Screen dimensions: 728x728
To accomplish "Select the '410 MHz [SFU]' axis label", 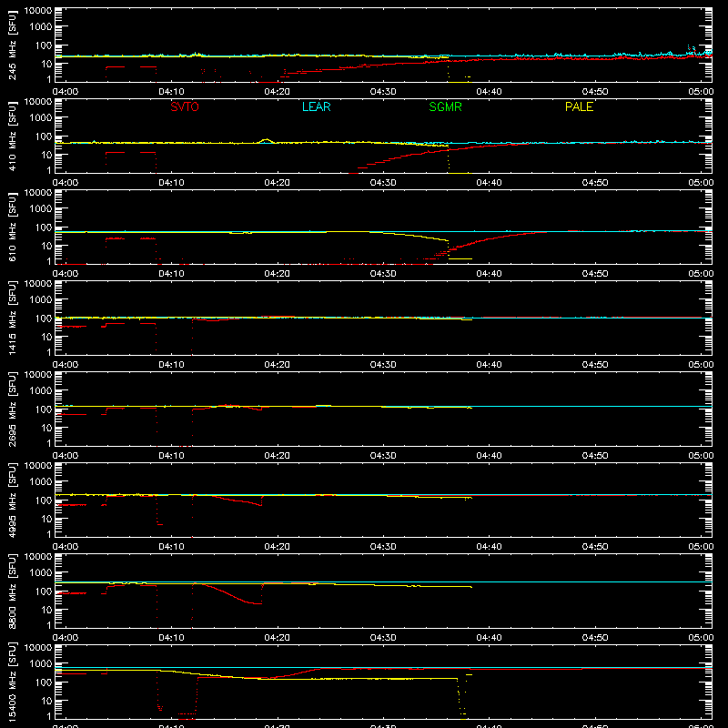I will click(x=13, y=136).
